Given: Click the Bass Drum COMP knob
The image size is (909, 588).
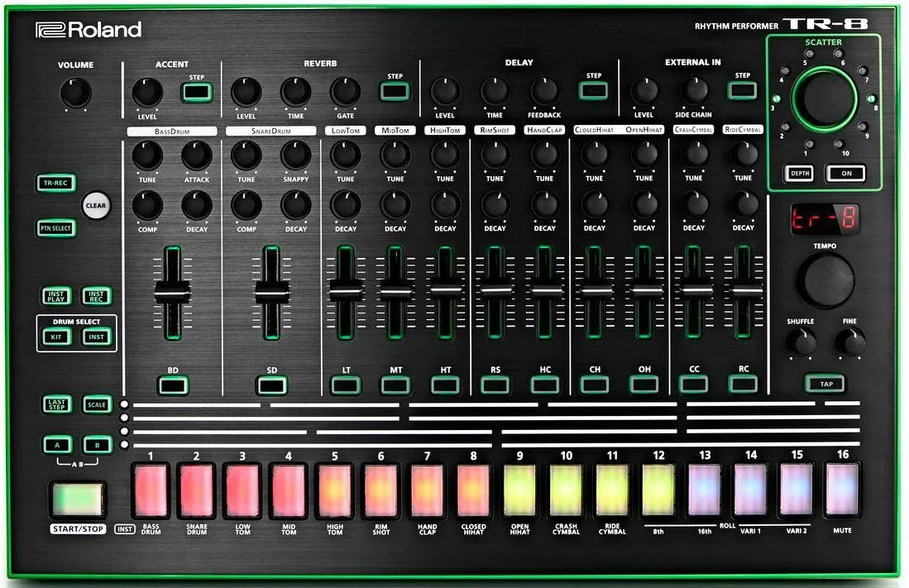Looking at the screenshot, I should 147,205.
